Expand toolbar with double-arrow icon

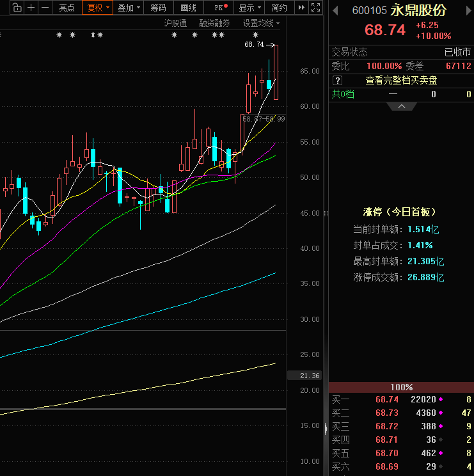pyautogui.click(x=301, y=7)
